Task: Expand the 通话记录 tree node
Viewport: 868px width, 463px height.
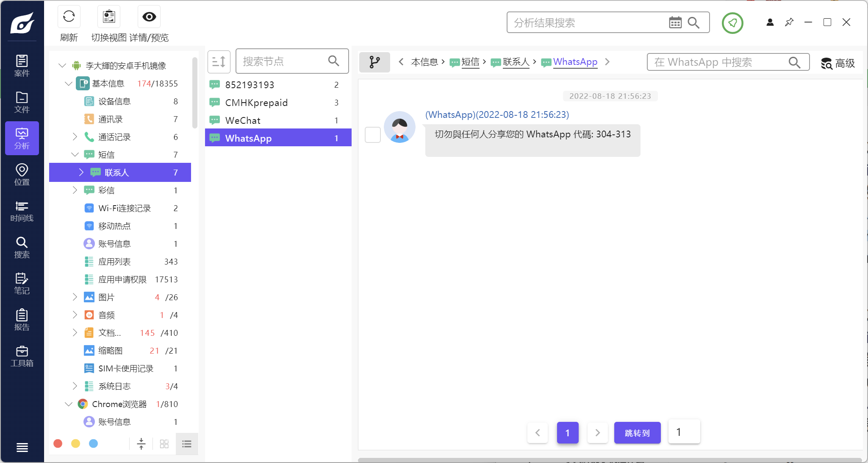Action: 75,137
